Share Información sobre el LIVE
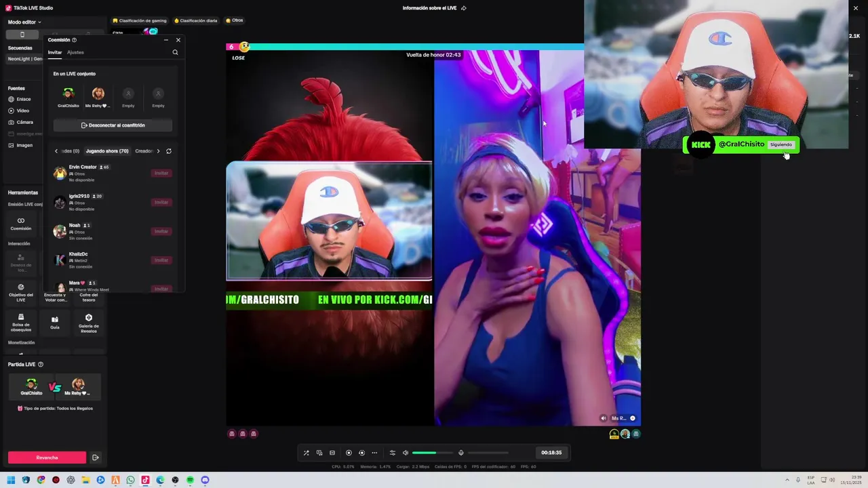Screen dimensions: 868x488 tap(464, 8)
